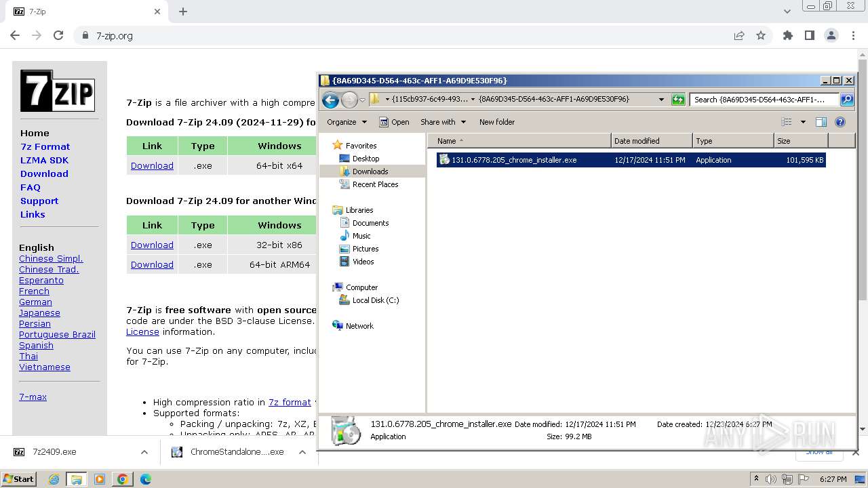Viewport: 868px width, 488px height.
Task: Click Download link for 32-bit x86
Action: point(152,245)
